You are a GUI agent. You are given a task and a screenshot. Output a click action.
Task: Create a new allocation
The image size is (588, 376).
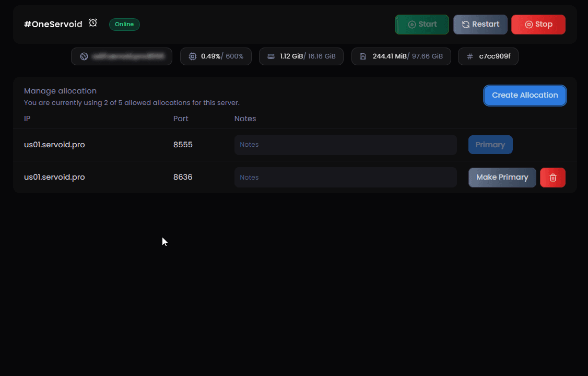click(525, 96)
